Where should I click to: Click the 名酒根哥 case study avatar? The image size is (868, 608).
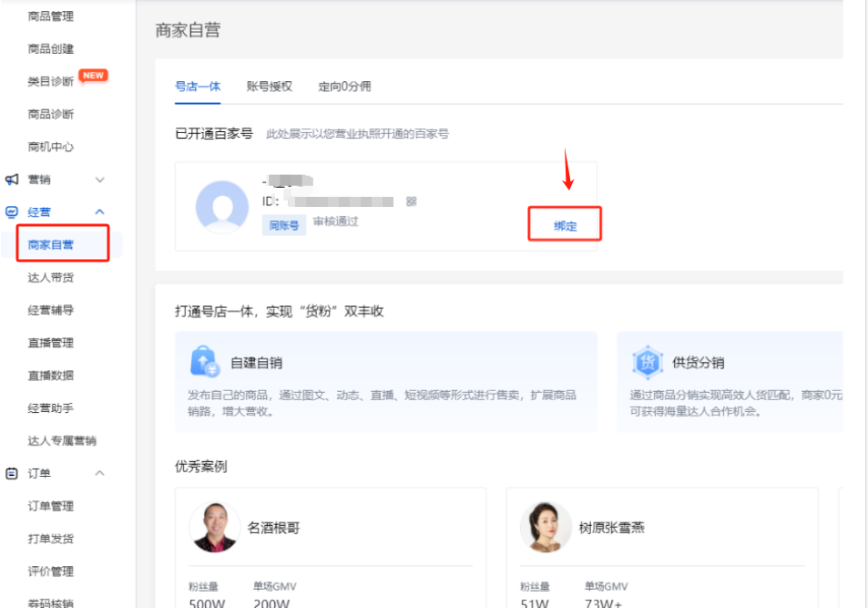click(x=215, y=527)
